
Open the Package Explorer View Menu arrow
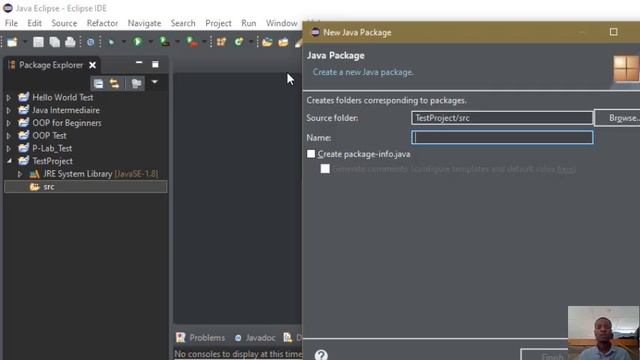click(155, 82)
